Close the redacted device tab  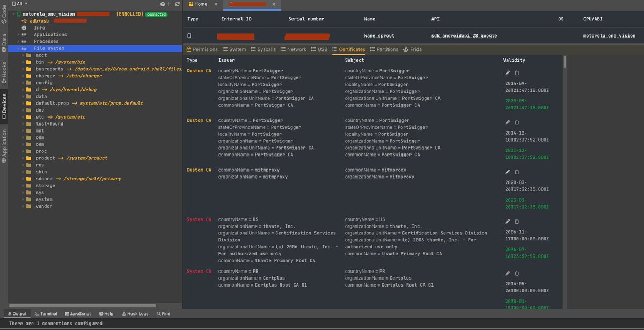coord(274,4)
